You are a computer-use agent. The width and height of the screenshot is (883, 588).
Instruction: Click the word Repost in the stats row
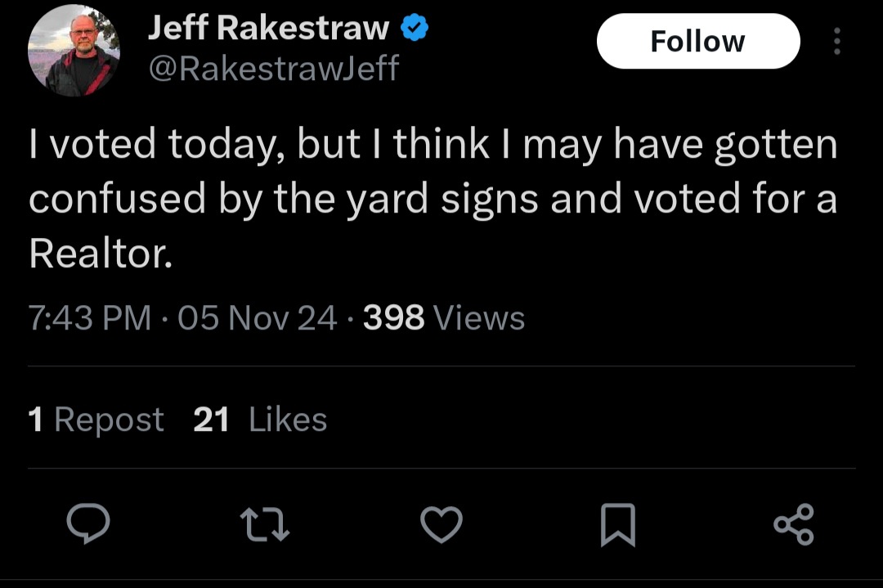point(110,420)
